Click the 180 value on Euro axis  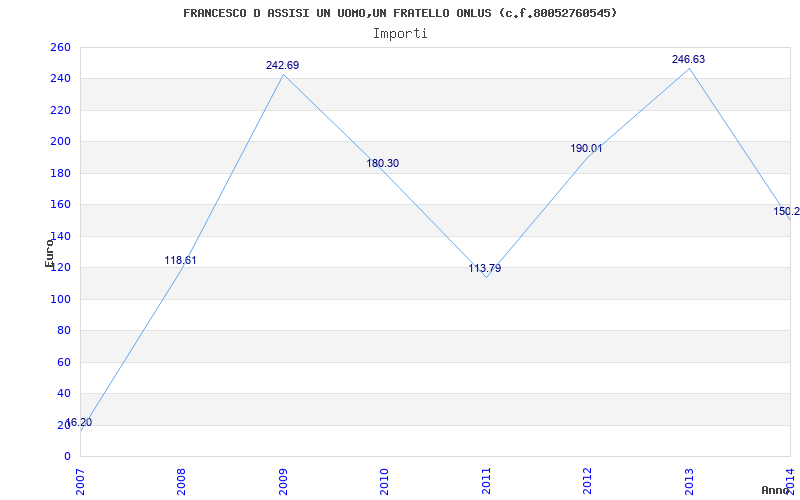tap(60, 173)
